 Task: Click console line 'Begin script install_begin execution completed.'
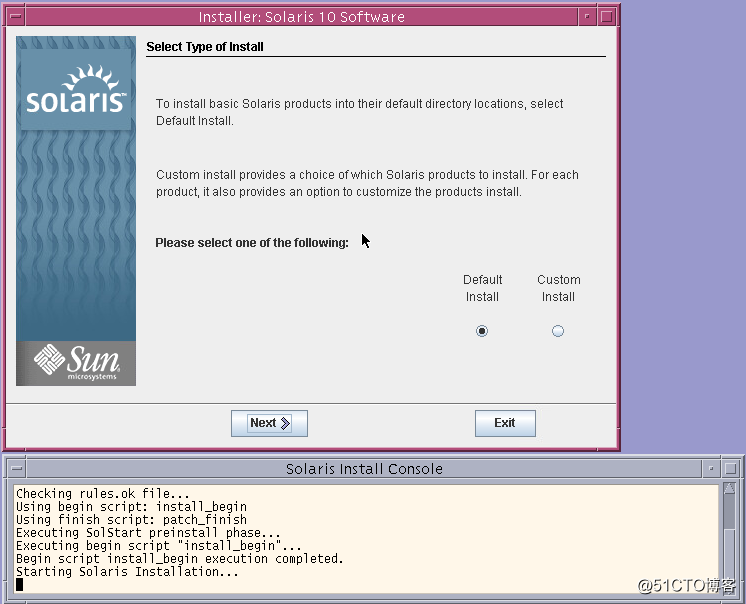pos(180,558)
